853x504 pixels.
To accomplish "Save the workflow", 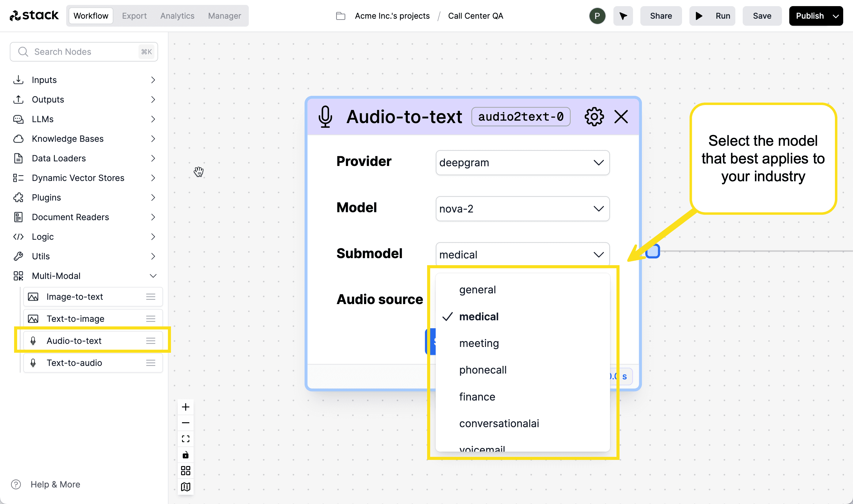I will pyautogui.click(x=762, y=16).
